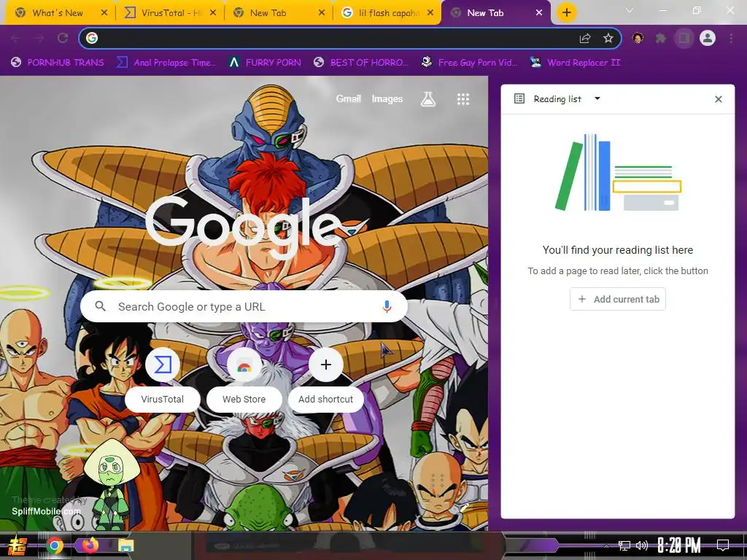Viewport: 747px width, 560px height.
Task: Open the BEST OF HORRO... bookmark
Action: [x=361, y=63]
